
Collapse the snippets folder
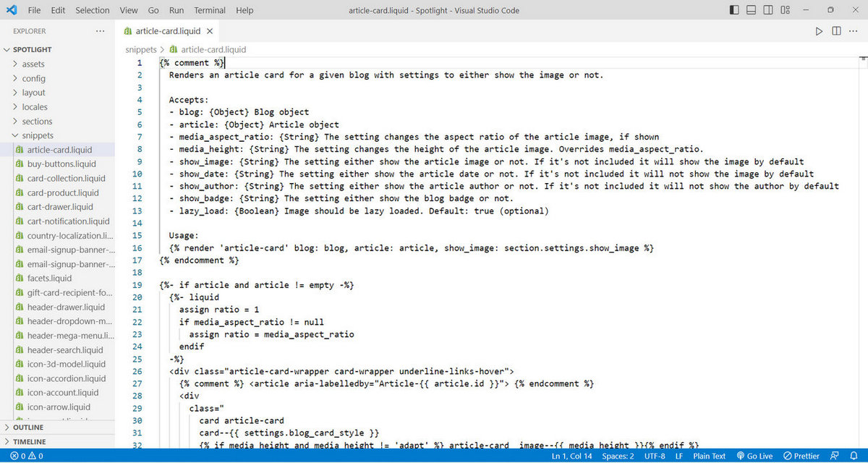tap(37, 135)
